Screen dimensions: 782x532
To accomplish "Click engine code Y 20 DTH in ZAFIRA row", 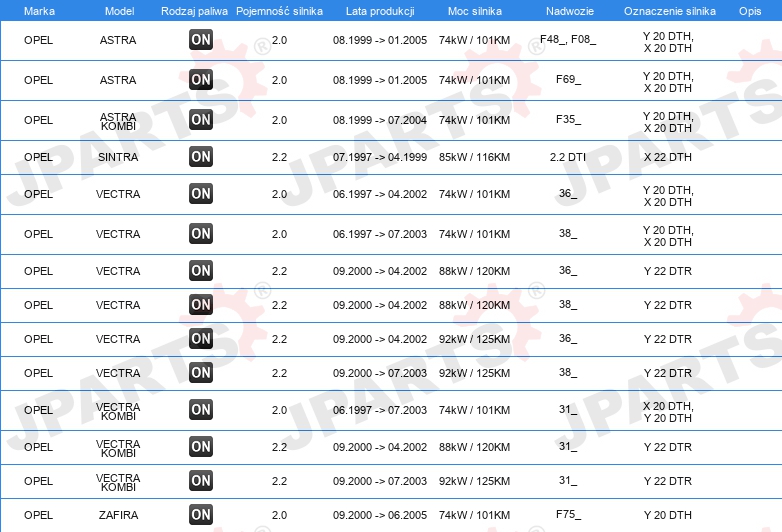I will coord(668,515).
